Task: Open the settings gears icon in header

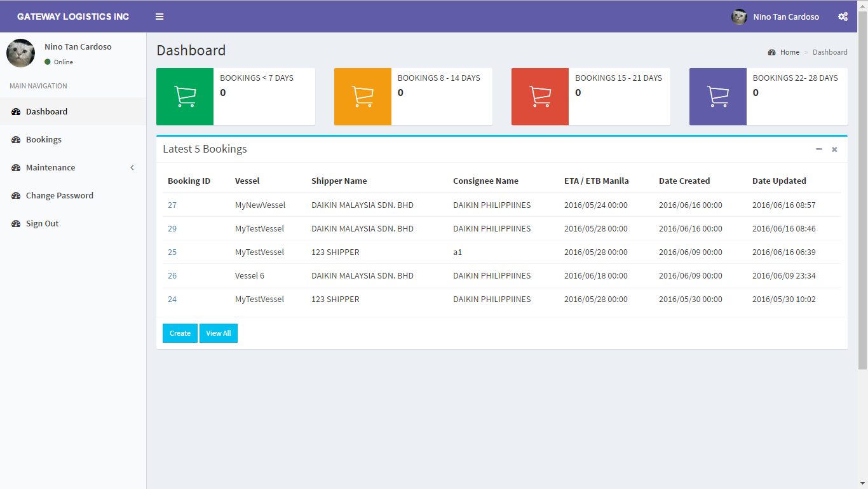Action: (x=843, y=17)
